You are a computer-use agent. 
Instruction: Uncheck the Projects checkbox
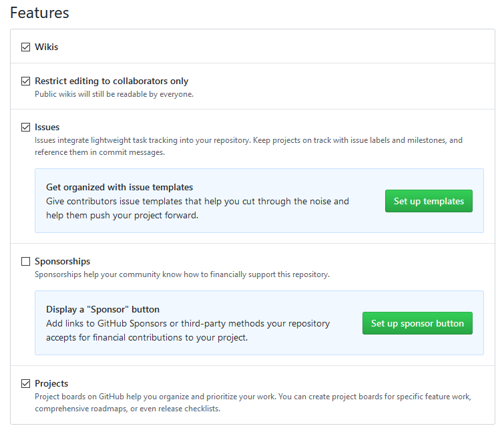tap(26, 383)
